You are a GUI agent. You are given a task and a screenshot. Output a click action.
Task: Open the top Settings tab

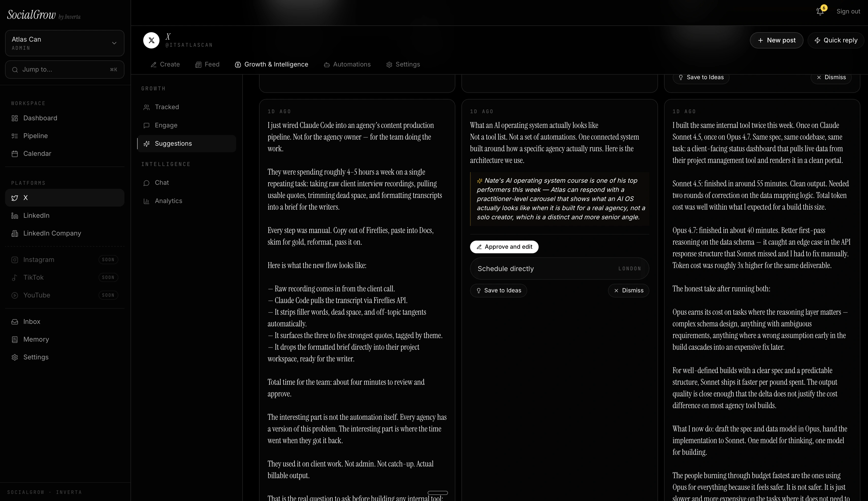[x=403, y=64]
